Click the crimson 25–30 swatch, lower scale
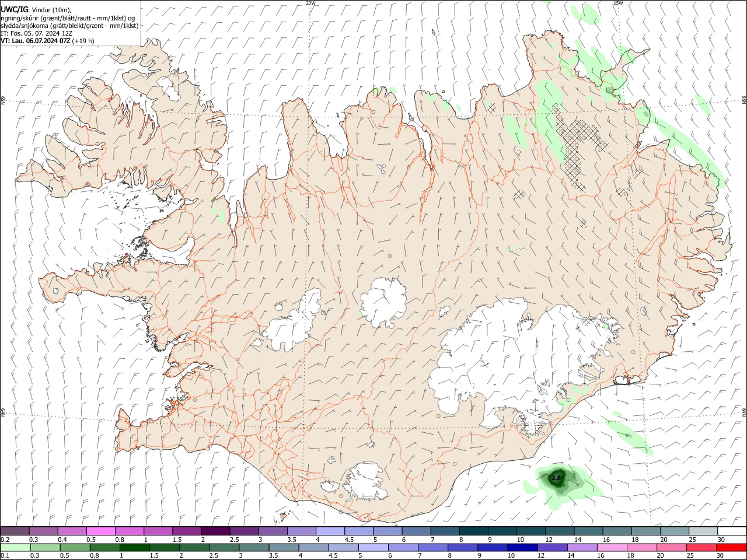747x560 pixels. tap(701, 547)
